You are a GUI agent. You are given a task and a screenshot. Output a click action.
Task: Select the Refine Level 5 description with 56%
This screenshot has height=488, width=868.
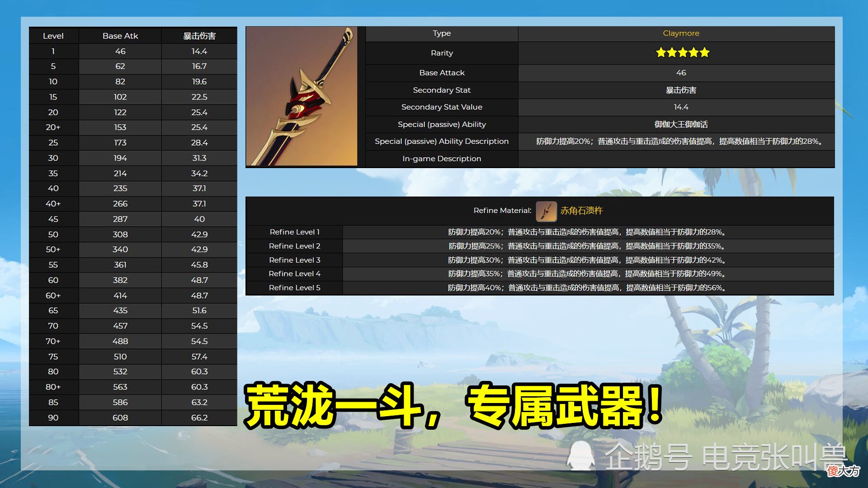coord(587,288)
